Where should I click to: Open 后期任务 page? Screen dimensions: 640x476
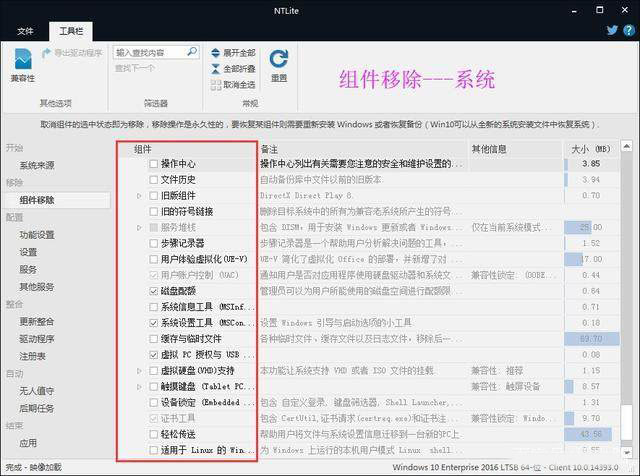point(37,408)
